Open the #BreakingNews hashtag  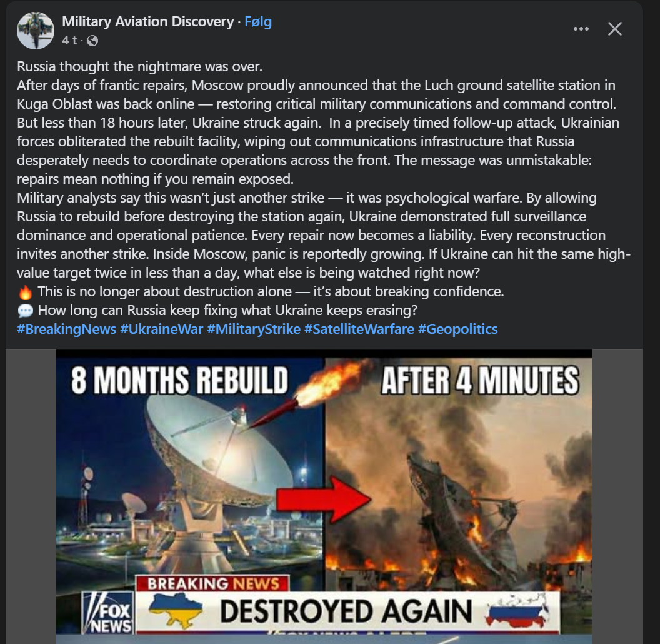tap(66, 329)
